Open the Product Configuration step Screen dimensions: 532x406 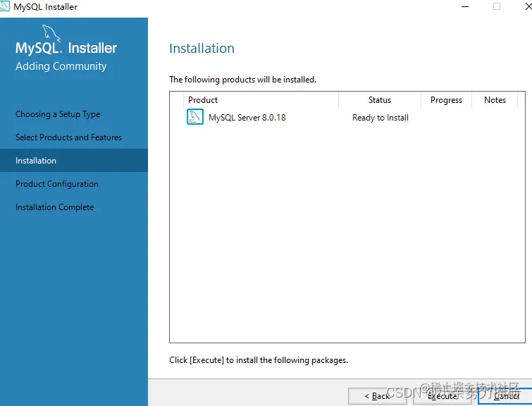tap(56, 184)
